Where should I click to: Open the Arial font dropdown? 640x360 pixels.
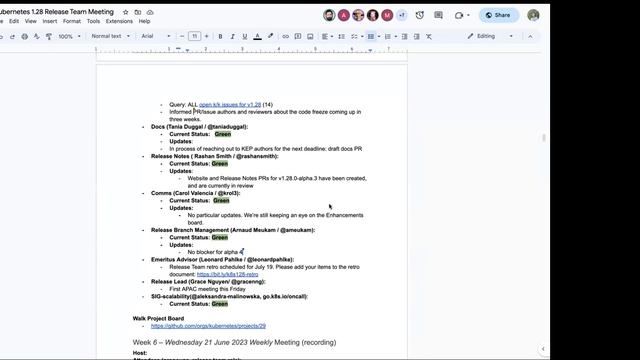(x=156, y=36)
